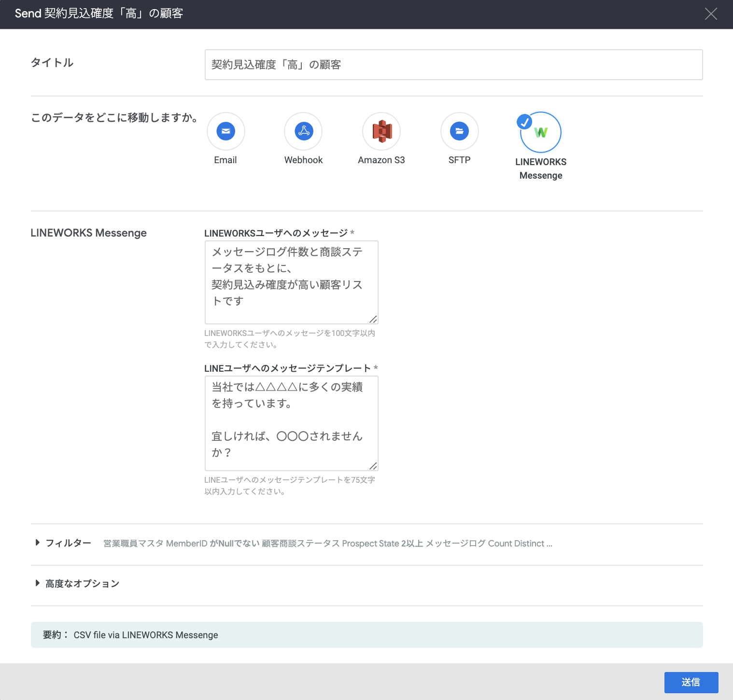
Task: Expand the フィルター section
Action: 63,543
